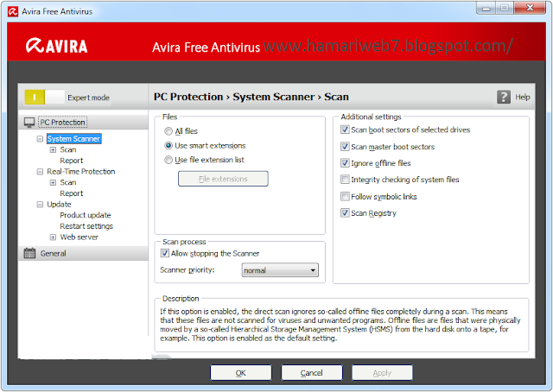553x392 pixels.
Task: Open the Scanner priority dropdown
Action: coord(280,270)
